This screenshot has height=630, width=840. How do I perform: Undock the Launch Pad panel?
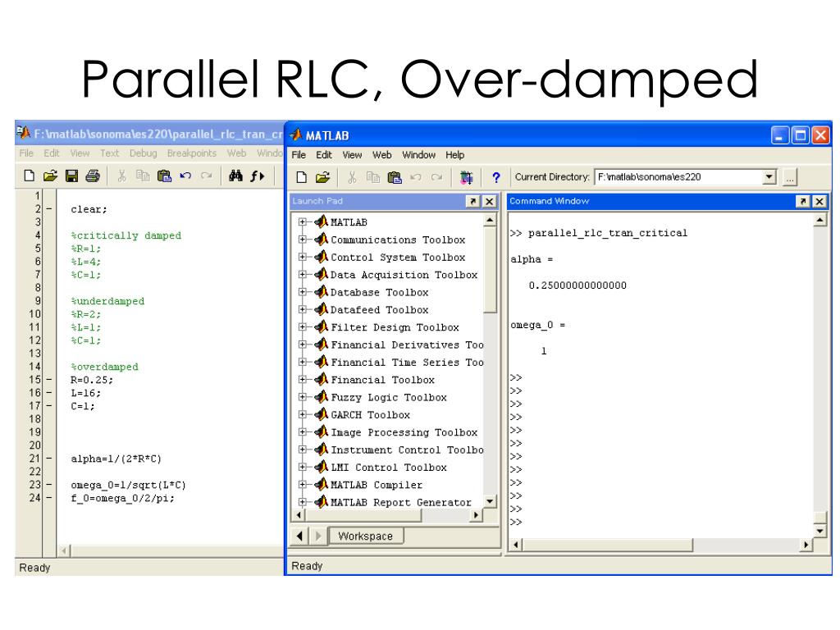click(x=473, y=202)
